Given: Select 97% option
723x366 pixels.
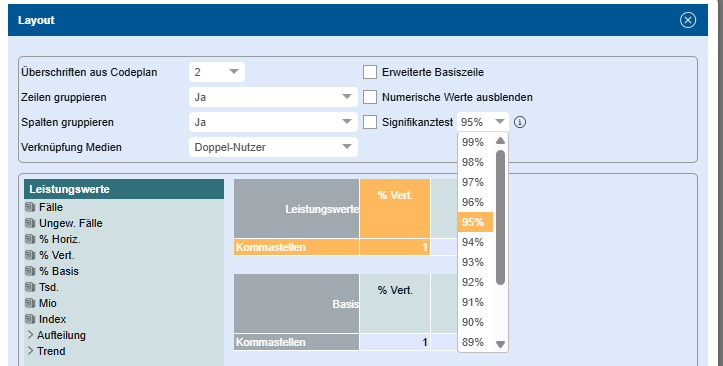Looking at the screenshot, I should (x=475, y=182).
